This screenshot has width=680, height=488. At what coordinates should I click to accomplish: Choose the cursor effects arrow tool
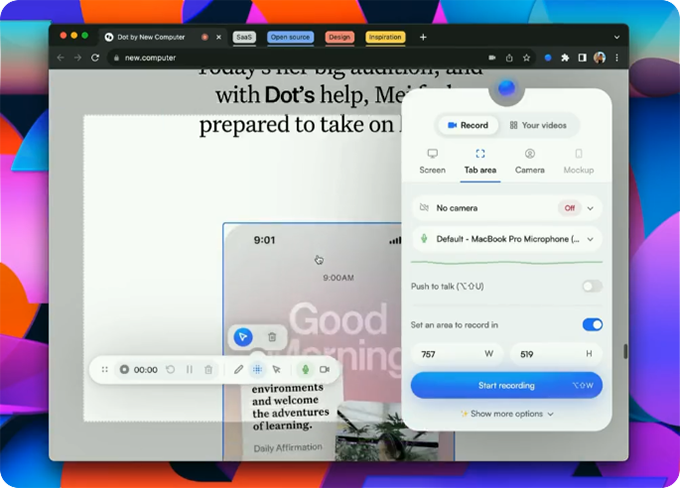[x=277, y=370]
